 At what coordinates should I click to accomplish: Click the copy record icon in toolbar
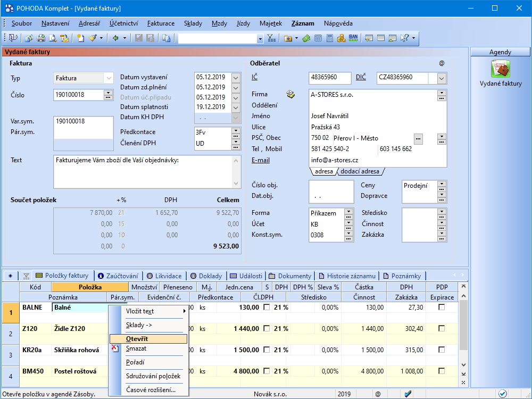pyautogui.click(x=166, y=38)
